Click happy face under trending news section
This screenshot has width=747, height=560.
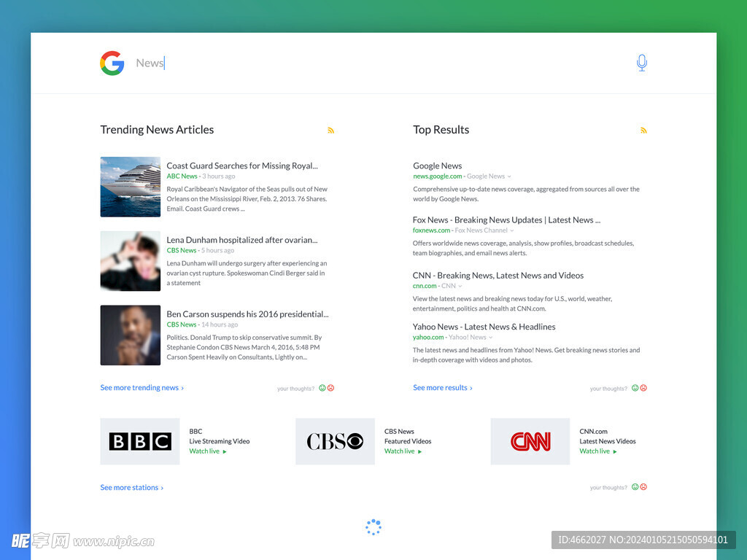[x=322, y=388]
